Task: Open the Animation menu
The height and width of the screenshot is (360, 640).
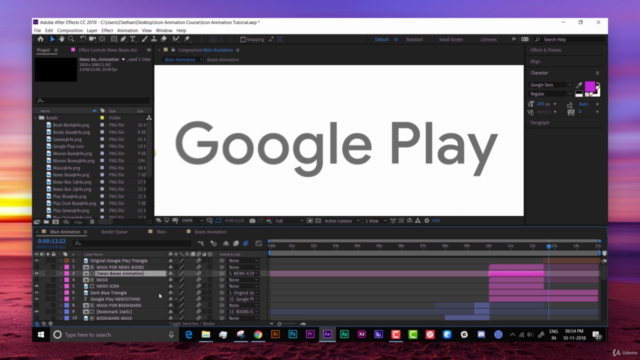Action: [127, 31]
